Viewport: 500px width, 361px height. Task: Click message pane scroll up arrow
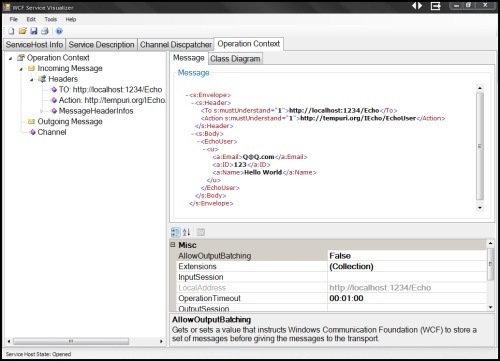tap(480, 88)
